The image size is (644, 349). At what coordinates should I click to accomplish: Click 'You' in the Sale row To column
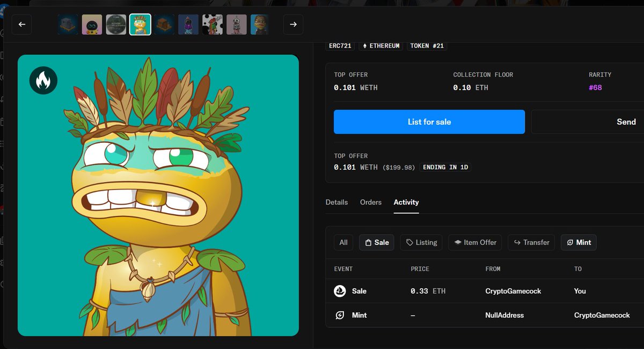[x=580, y=291]
